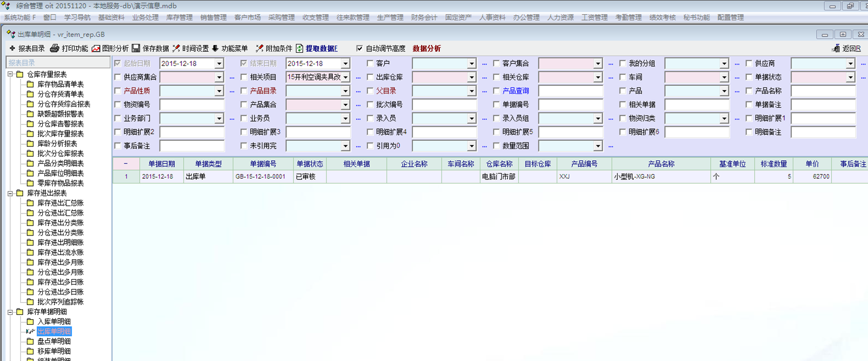Enable the 客户 filter checkbox
Image resolution: width=868 pixels, height=361 pixels.
pos(370,63)
